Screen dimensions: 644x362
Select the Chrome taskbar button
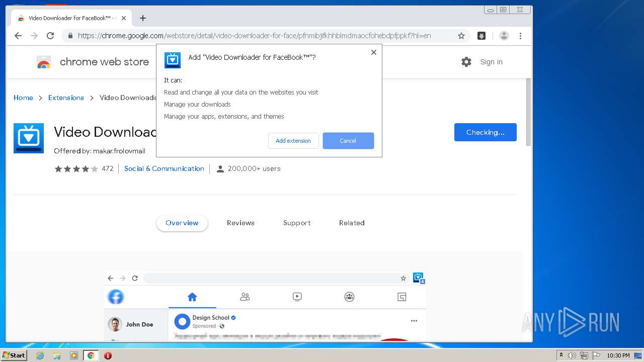(x=91, y=355)
